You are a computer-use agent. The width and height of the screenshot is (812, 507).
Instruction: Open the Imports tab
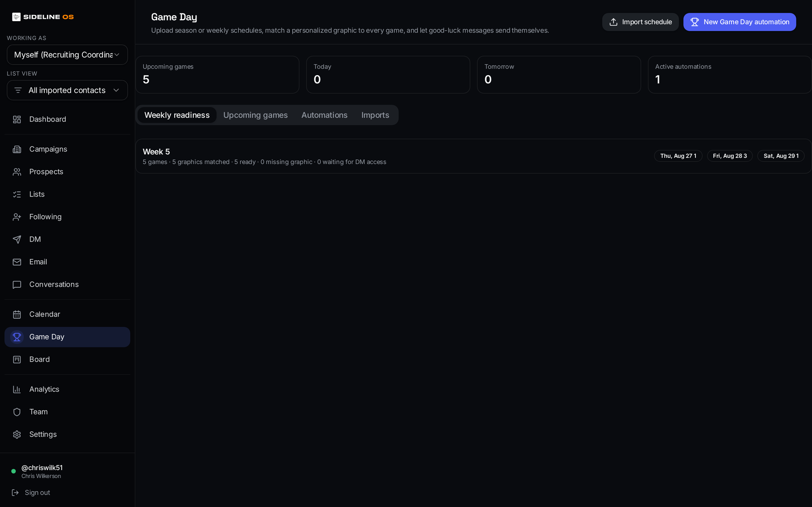pos(375,115)
